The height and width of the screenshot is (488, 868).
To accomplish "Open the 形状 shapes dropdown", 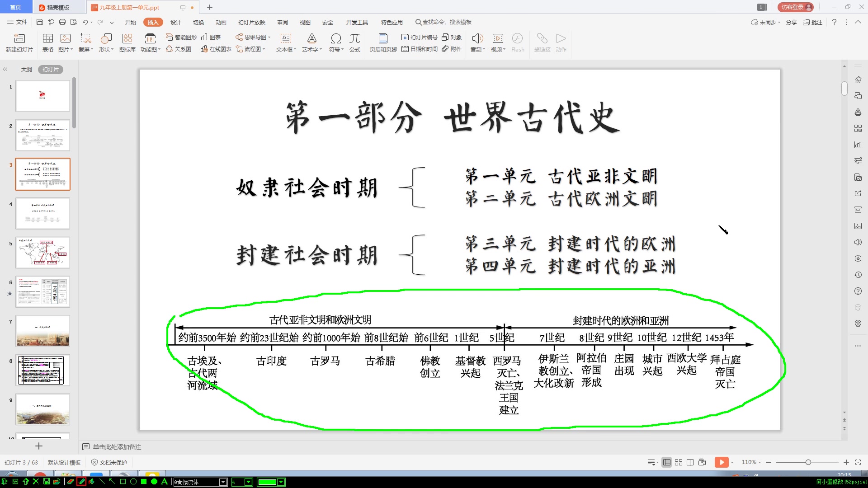I will 105,43.
